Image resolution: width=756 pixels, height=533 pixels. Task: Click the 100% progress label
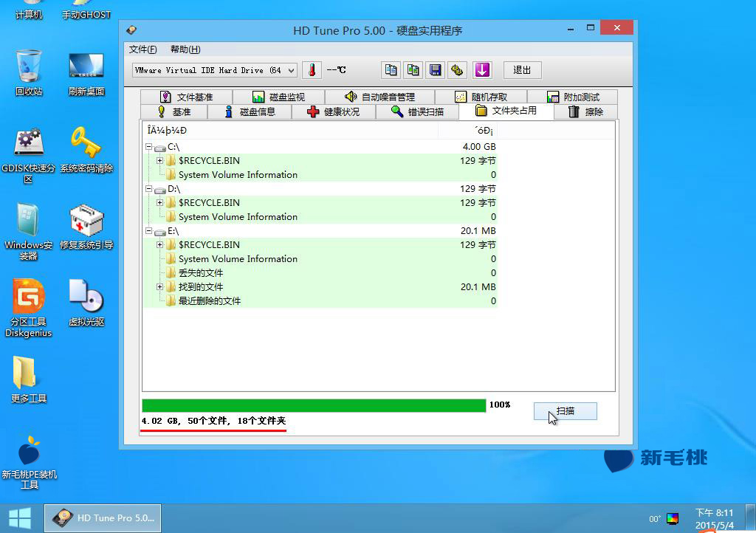click(500, 405)
